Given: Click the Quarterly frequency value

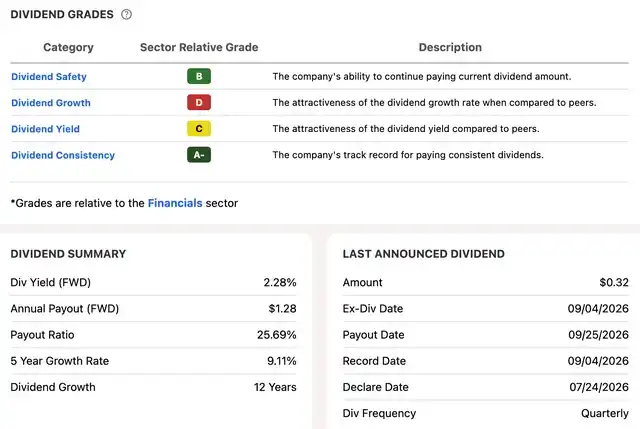Looking at the screenshot, I should [605, 413].
